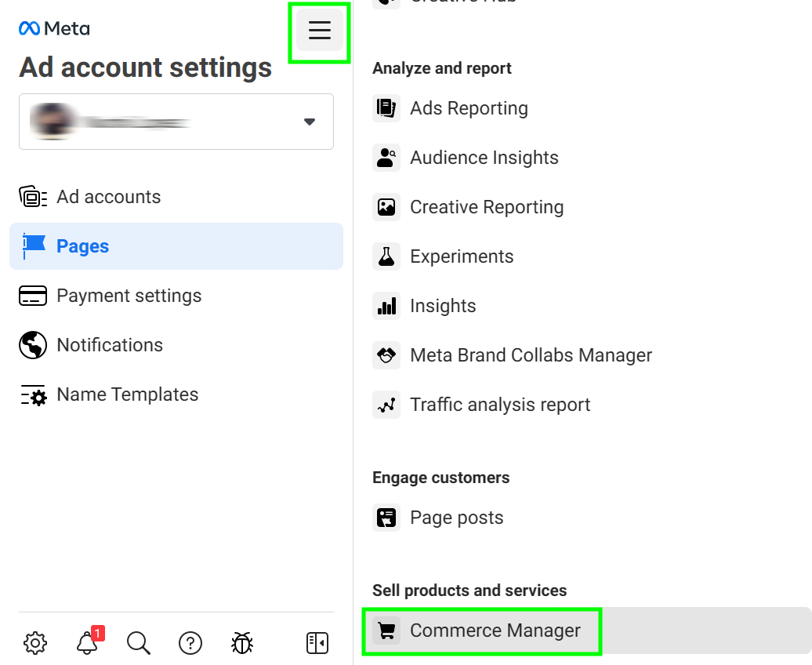The image size is (812, 665).
Task: Click the search magnifier icon
Action: coord(139,643)
